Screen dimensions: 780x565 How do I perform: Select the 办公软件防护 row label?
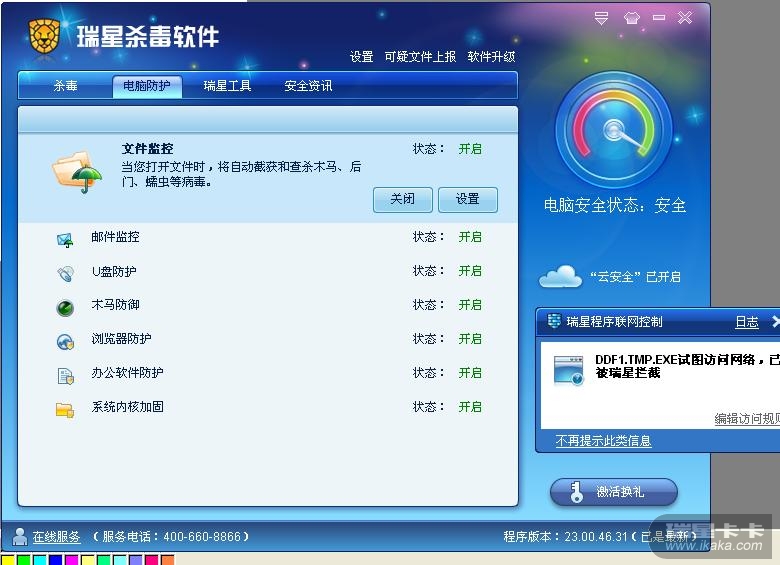click(x=127, y=373)
